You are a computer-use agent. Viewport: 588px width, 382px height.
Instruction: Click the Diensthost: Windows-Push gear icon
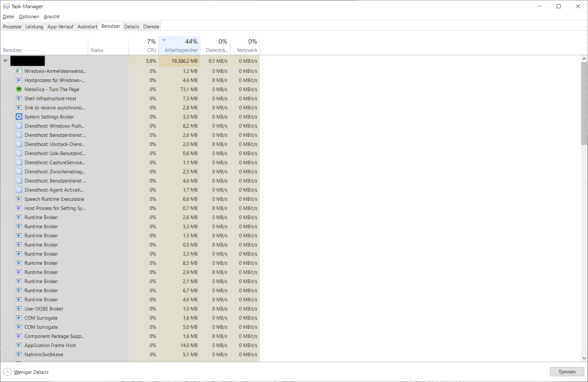pyautogui.click(x=19, y=126)
